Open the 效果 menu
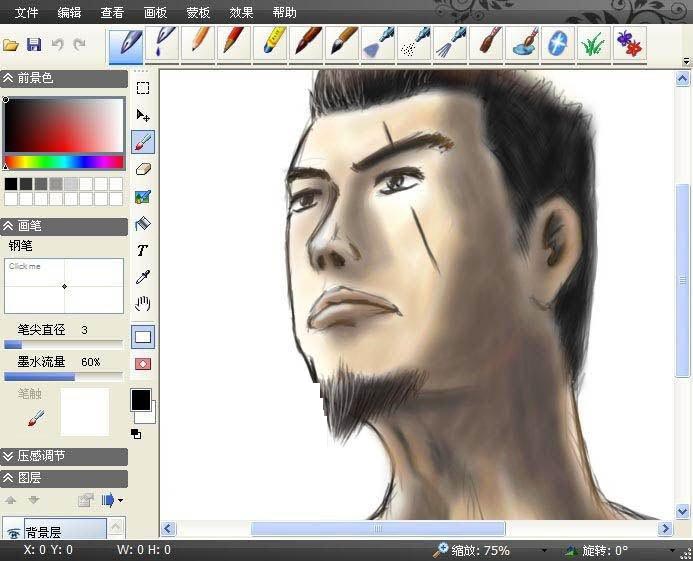The height and width of the screenshot is (561, 693). coord(241,13)
